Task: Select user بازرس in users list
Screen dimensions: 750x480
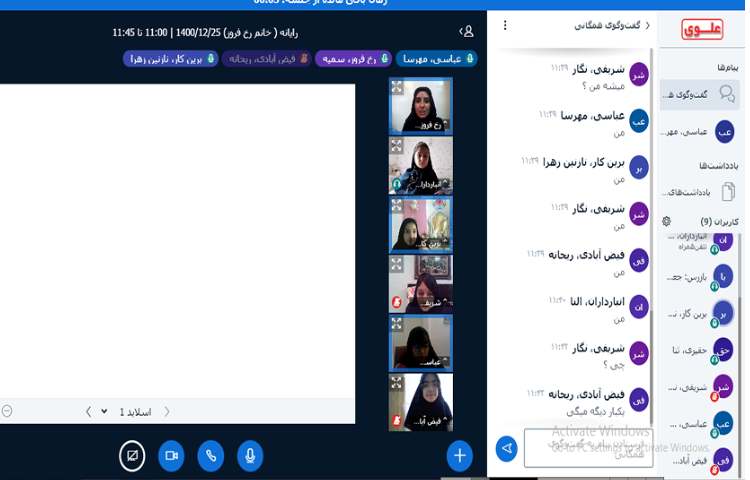Action: (702, 277)
